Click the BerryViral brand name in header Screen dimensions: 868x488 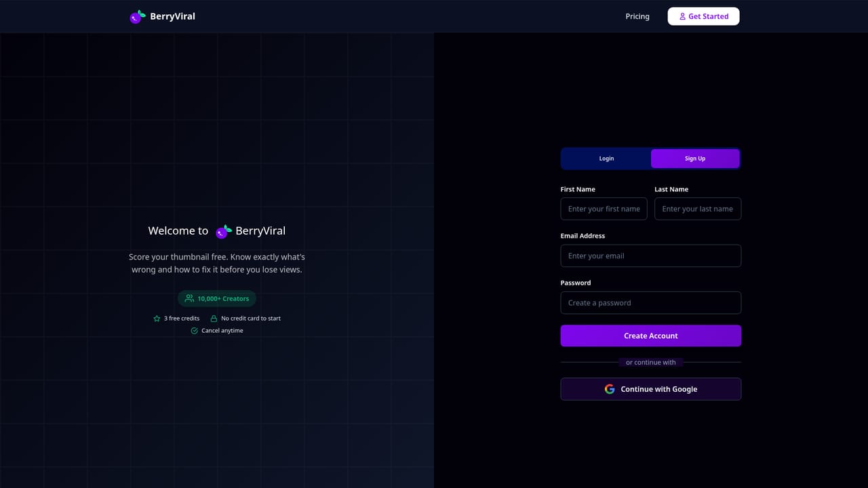pyautogui.click(x=172, y=16)
